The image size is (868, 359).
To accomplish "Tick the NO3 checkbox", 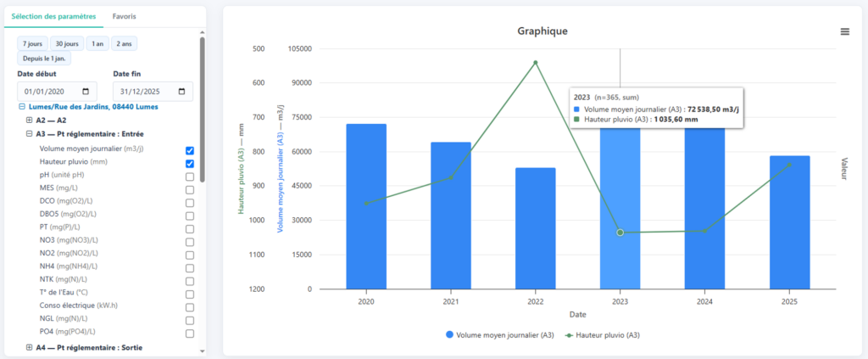I will pyautogui.click(x=190, y=242).
